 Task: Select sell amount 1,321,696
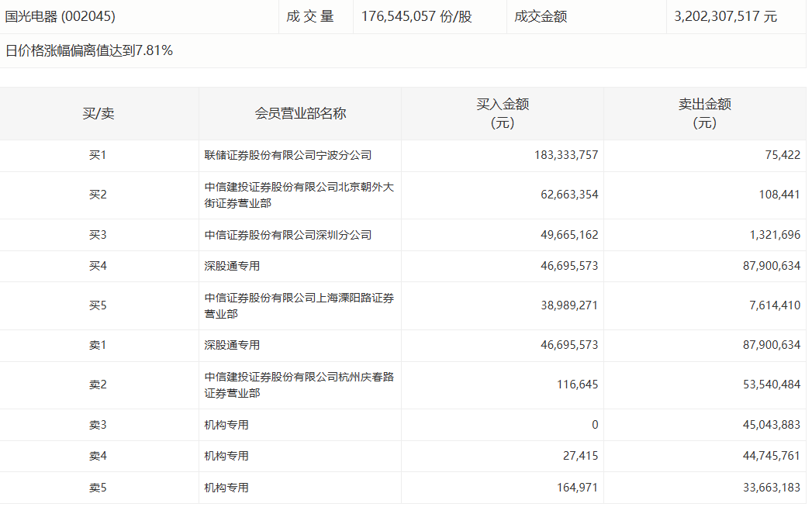click(775, 235)
